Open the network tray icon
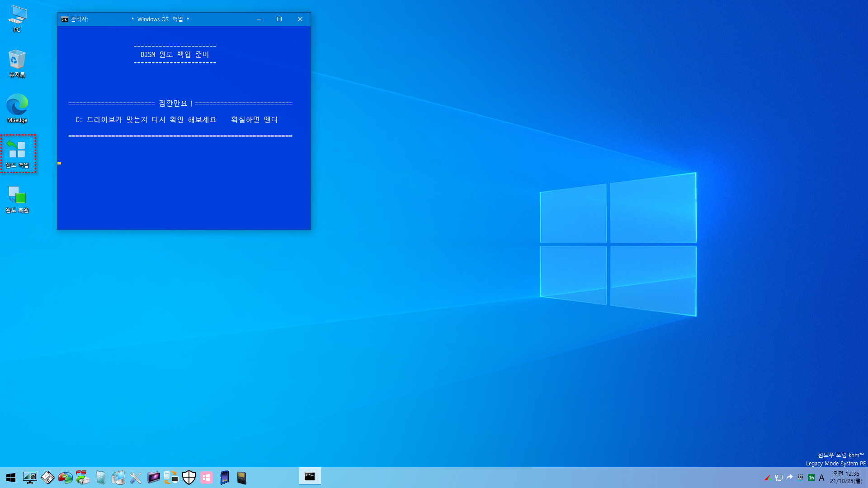 coord(779,478)
